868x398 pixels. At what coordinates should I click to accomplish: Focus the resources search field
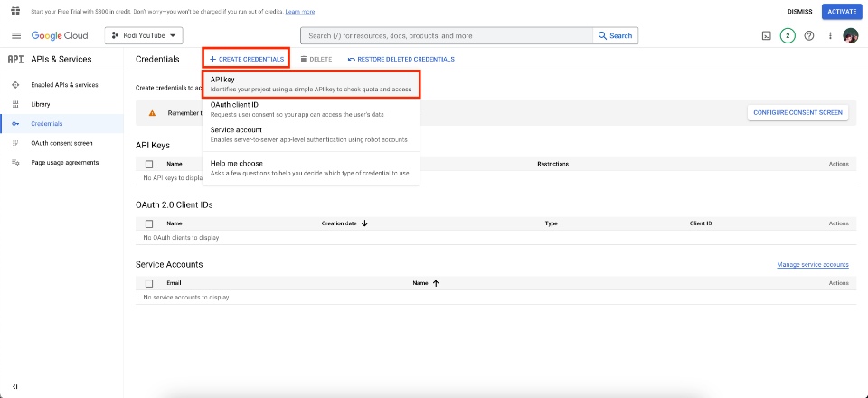click(447, 35)
